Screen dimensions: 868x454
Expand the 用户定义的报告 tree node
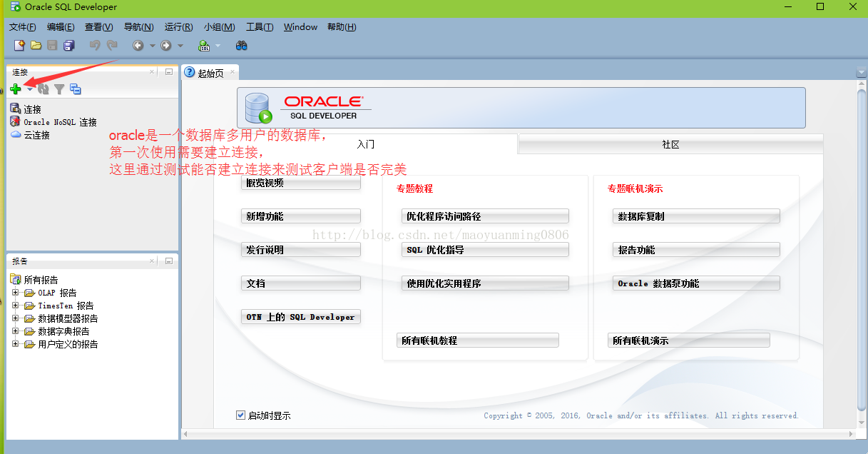coord(14,343)
